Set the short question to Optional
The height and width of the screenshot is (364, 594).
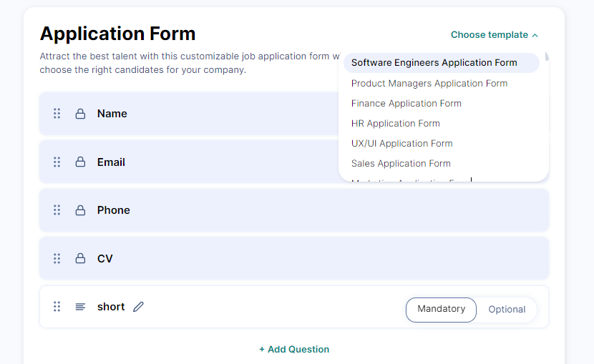(507, 310)
